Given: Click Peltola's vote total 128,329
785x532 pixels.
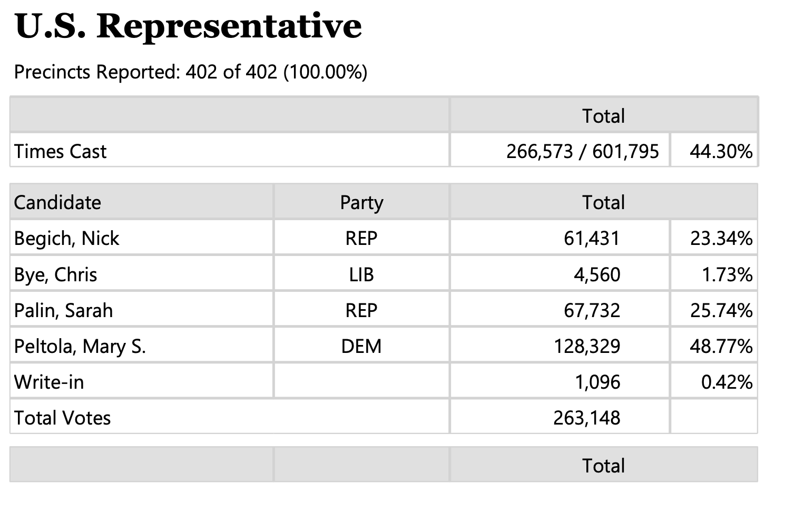Looking at the screenshot, I should tap(586, 347).
